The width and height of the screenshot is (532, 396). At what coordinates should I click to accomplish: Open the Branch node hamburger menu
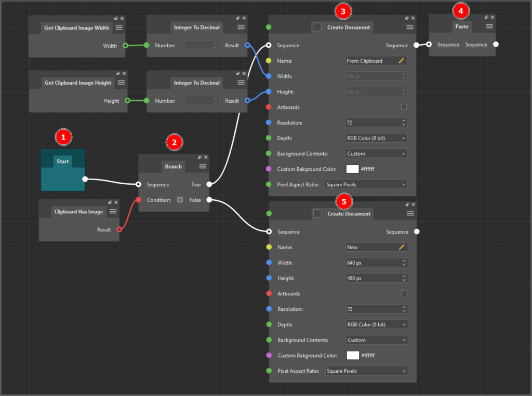coord(203,166)
